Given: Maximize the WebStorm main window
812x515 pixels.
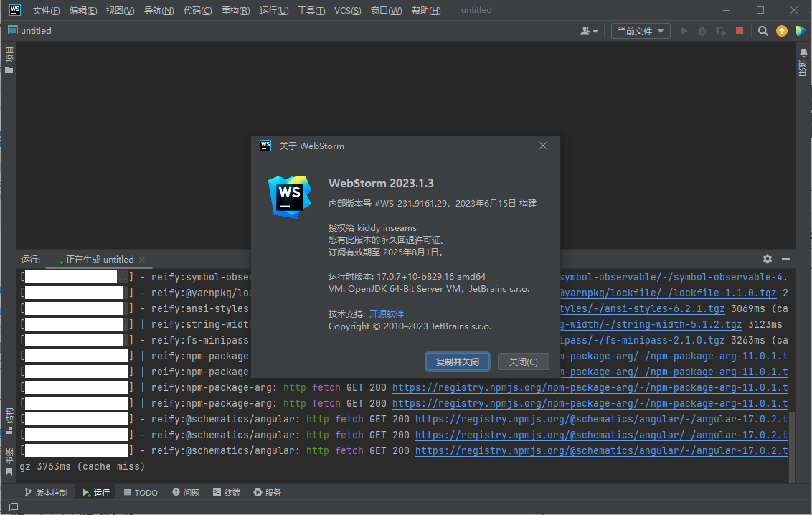Looking at the screenshot, I should (x=760, y=10).
